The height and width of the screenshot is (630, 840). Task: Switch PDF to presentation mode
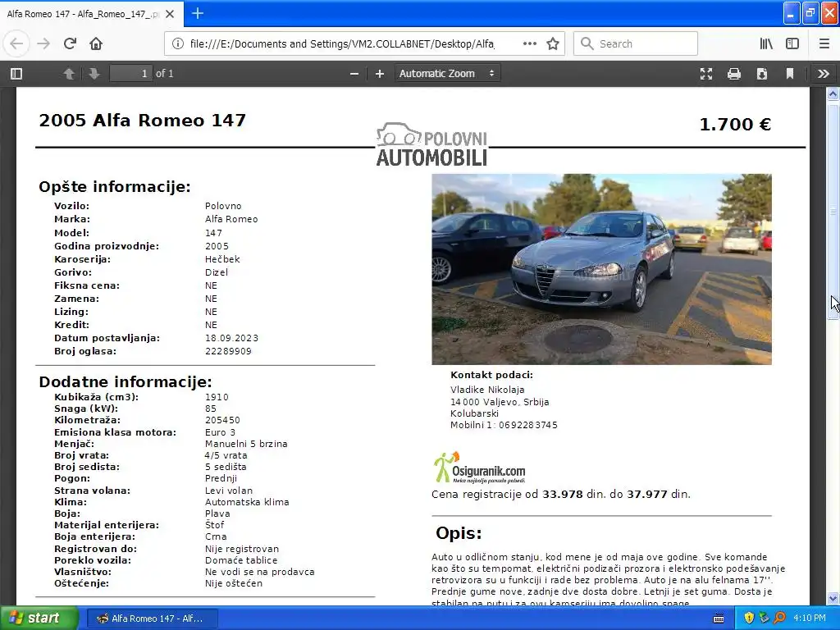[706, 73]
